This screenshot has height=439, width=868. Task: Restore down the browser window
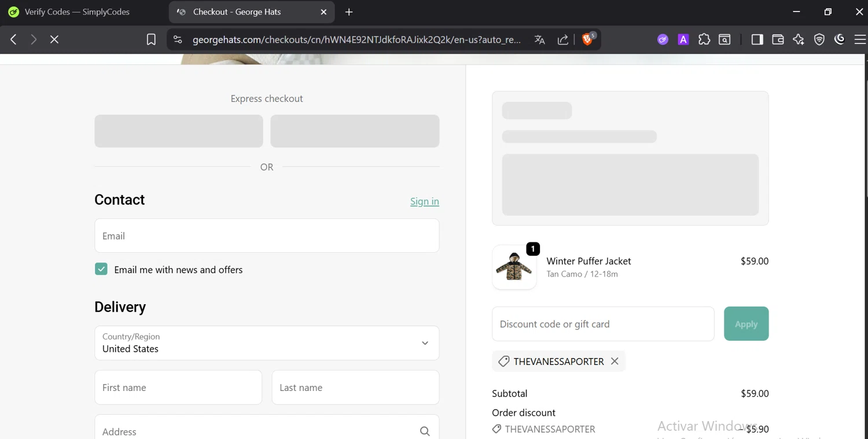828,12
